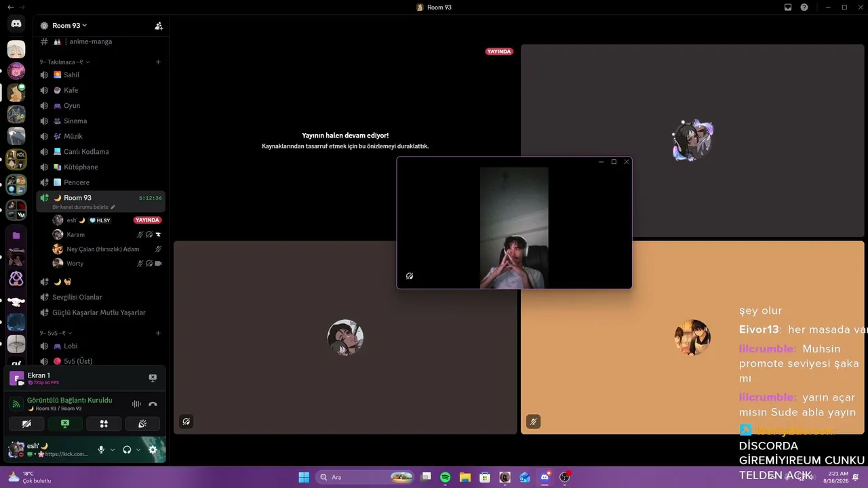Mute the microphone in the user panel
Screen dimensions: 868x488
point(101,449)
